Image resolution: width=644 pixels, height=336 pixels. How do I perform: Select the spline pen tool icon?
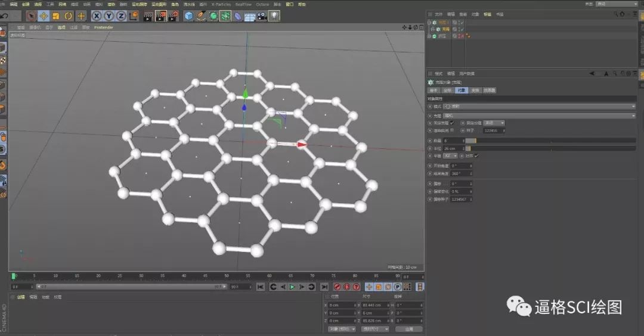click(x=202, y=16)
